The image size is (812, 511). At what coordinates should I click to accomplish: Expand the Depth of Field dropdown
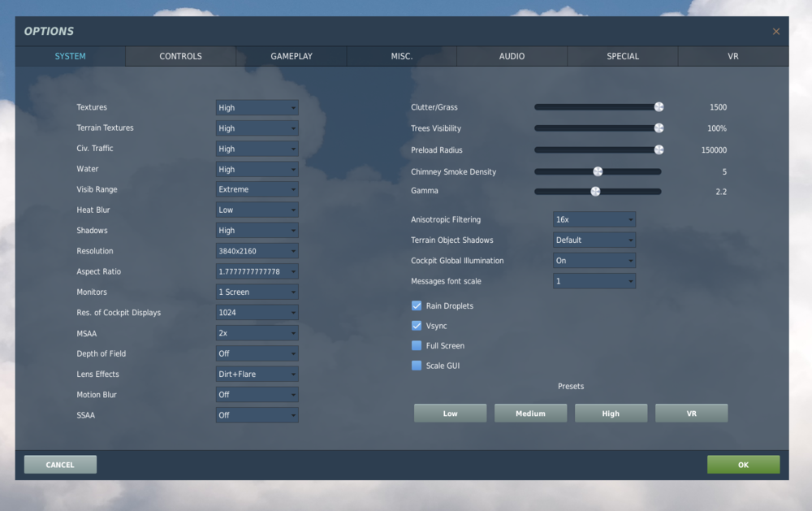257,353
